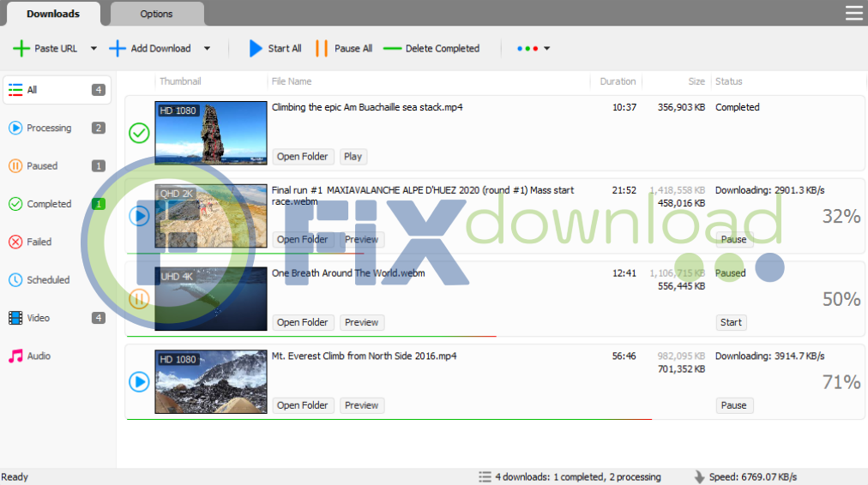Click the Start All play icon

pos(256,49)
